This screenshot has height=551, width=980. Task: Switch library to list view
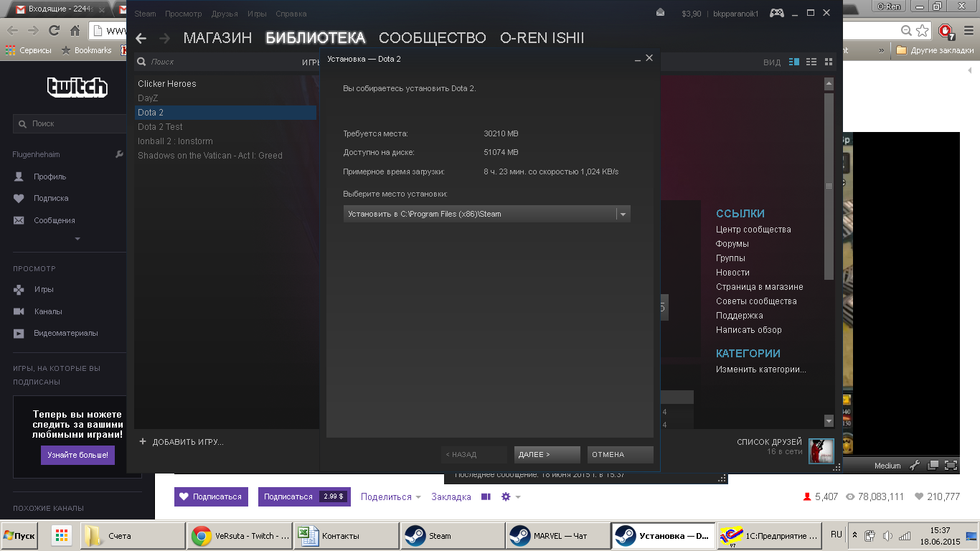pos(811,62)
